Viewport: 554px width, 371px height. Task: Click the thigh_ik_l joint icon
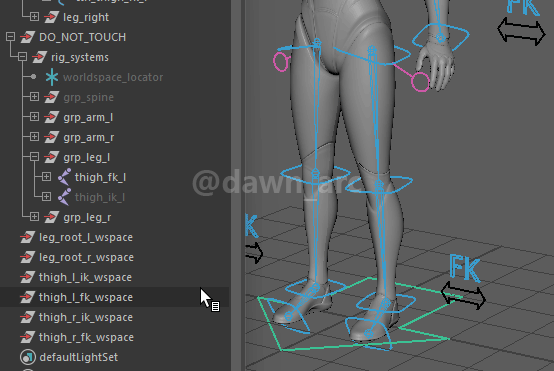click(64, 197)
